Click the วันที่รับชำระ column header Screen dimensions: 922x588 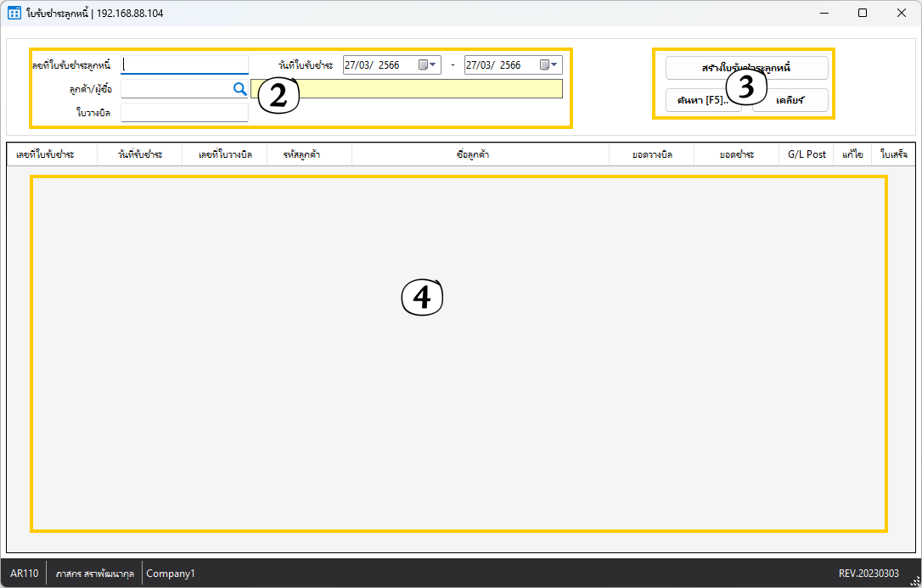(x=140, y=154)
